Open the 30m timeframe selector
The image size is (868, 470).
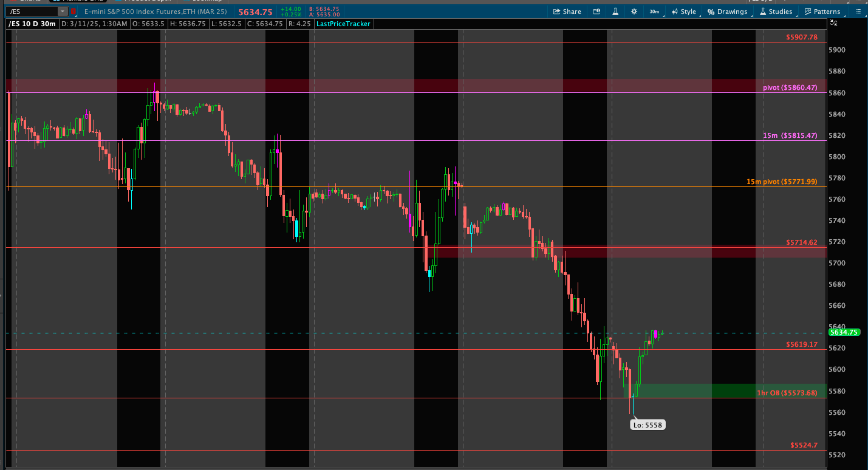pyautogui.click(x=654, y=12)
